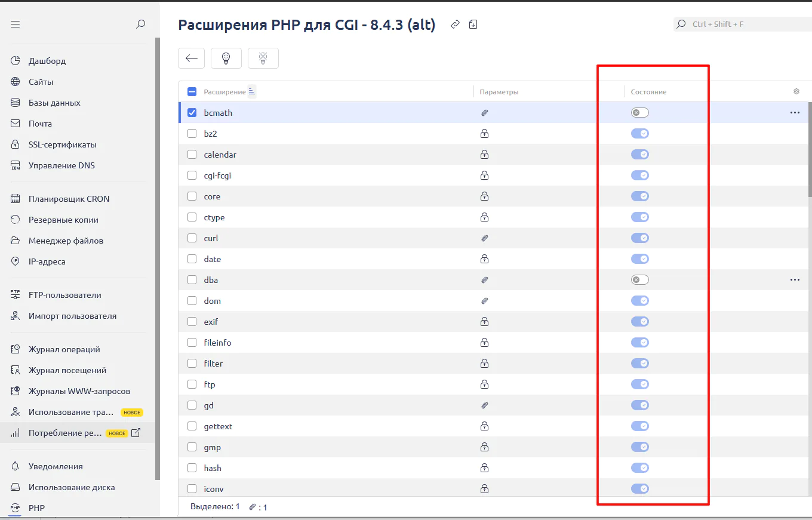812x520 pixels.
Task: Enable the bcmath state toggle
Action: [x=640, y=113]
